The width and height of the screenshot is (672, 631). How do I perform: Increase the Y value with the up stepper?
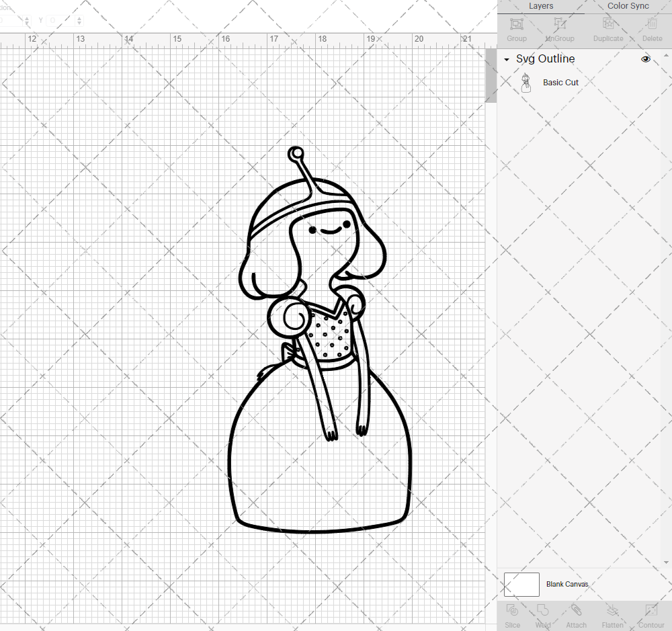[x=79, y=17]
